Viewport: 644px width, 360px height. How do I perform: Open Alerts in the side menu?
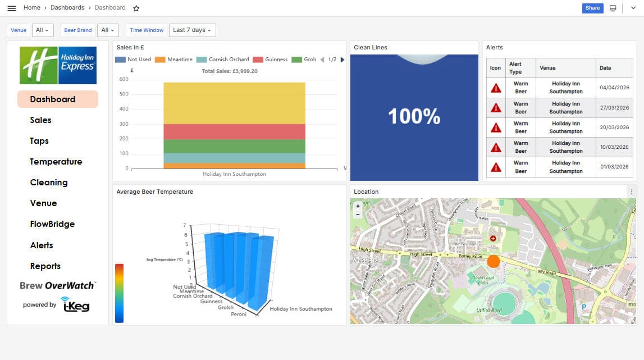(x=42, y=245)
